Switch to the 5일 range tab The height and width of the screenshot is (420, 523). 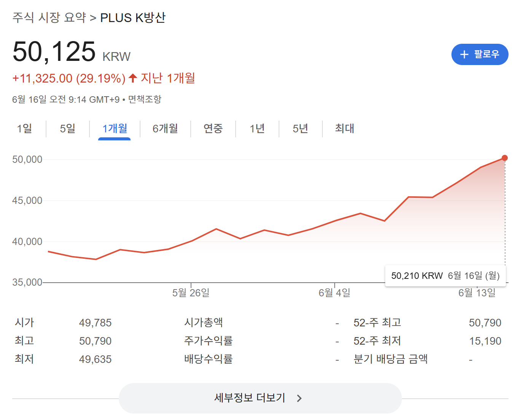click(x=68, y=129)
